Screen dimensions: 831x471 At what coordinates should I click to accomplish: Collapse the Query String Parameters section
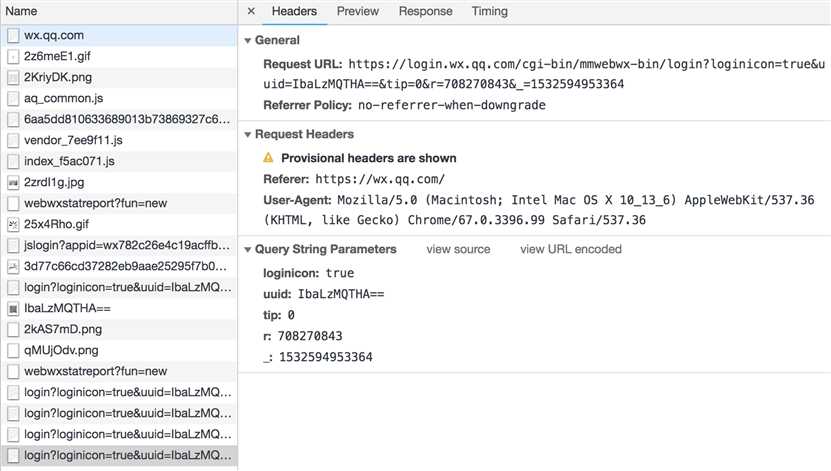point(247,250)
